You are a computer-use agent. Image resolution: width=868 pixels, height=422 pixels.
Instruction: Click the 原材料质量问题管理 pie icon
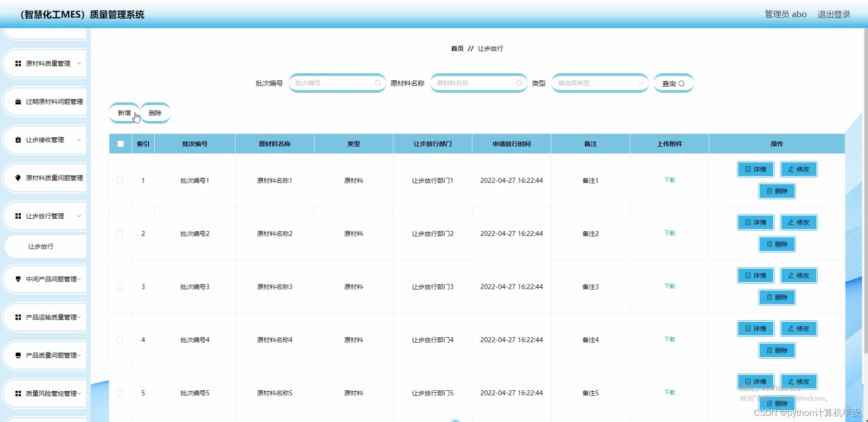[x=18, y=177]
